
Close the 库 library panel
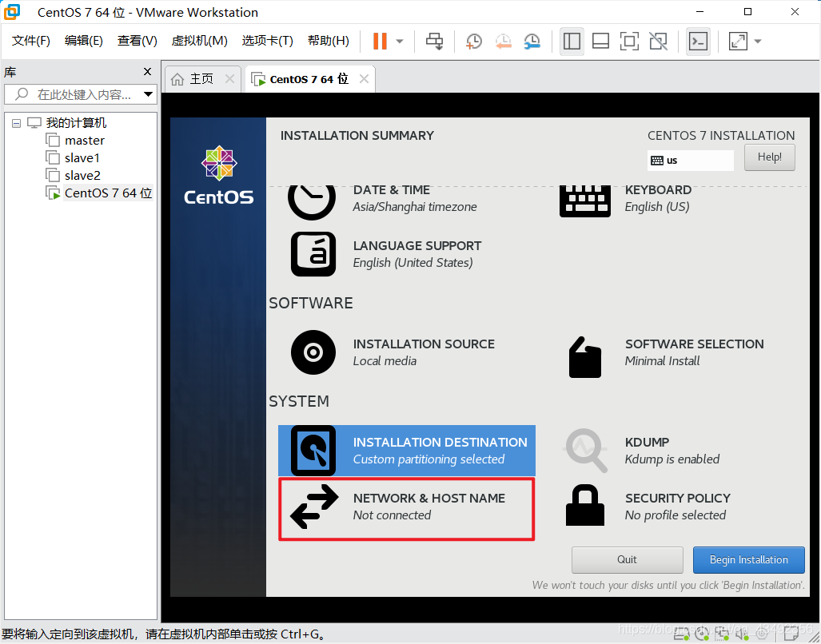[x=148, y=72]
